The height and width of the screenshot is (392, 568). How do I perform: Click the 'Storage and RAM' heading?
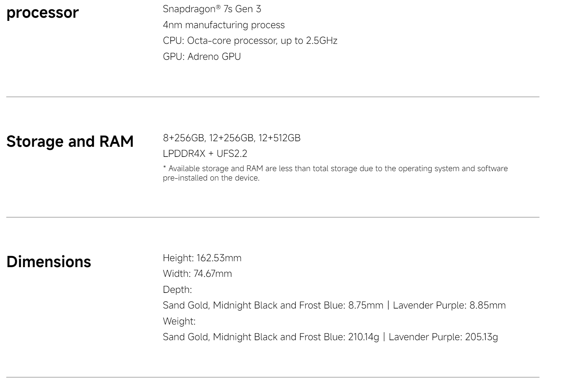pyautogui.click(x=70, y=141)
